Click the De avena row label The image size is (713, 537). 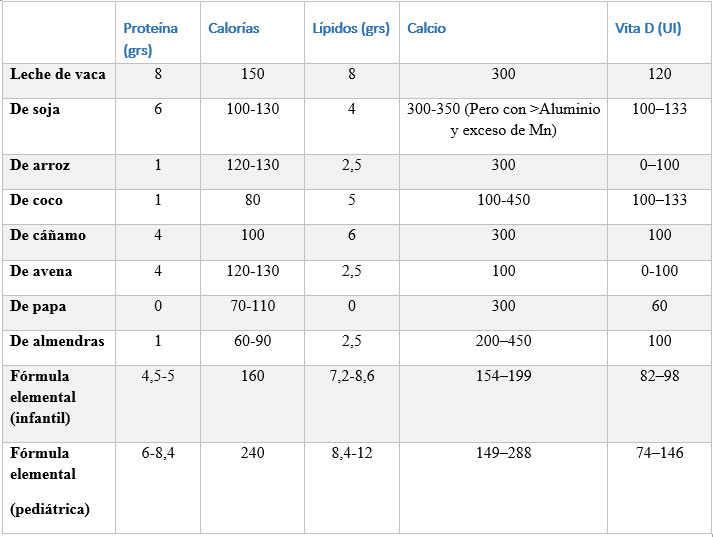tap(41, 271)
